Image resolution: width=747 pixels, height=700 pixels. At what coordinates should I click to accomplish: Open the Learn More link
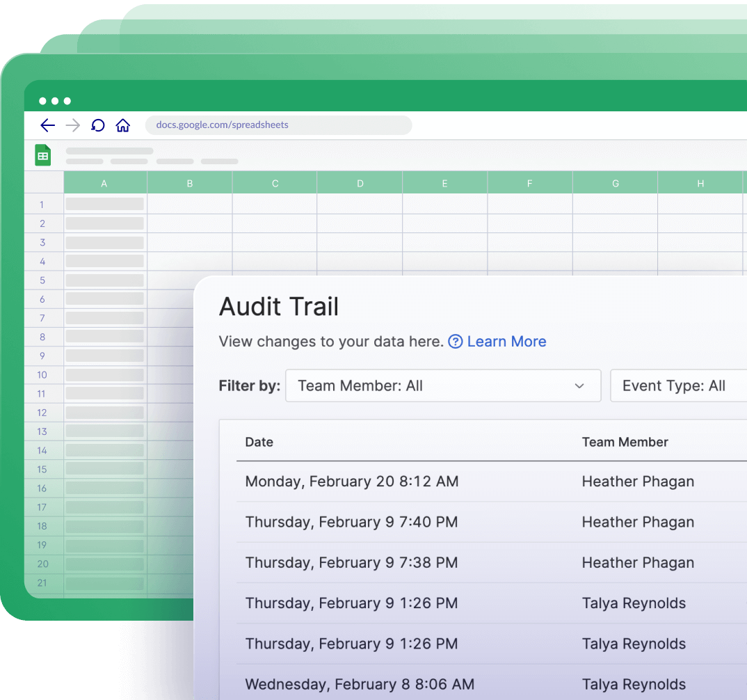pyautogui.click(x=506, y=342)
